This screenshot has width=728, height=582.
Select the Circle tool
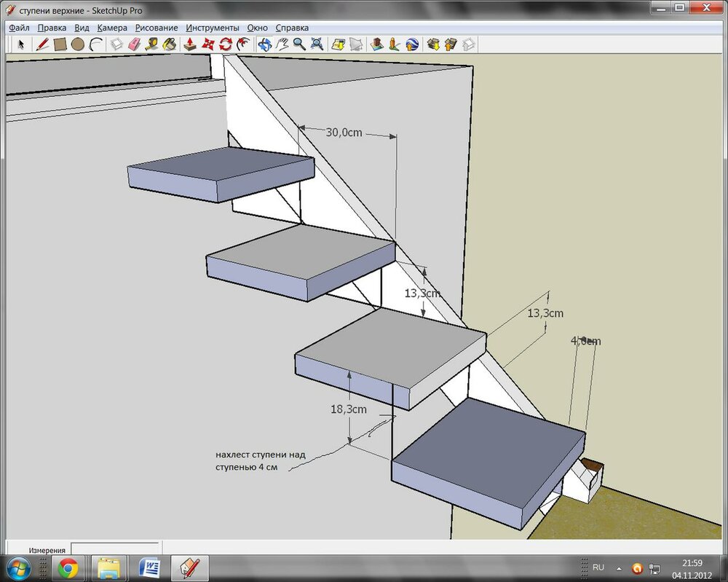[x=78, y=44]
